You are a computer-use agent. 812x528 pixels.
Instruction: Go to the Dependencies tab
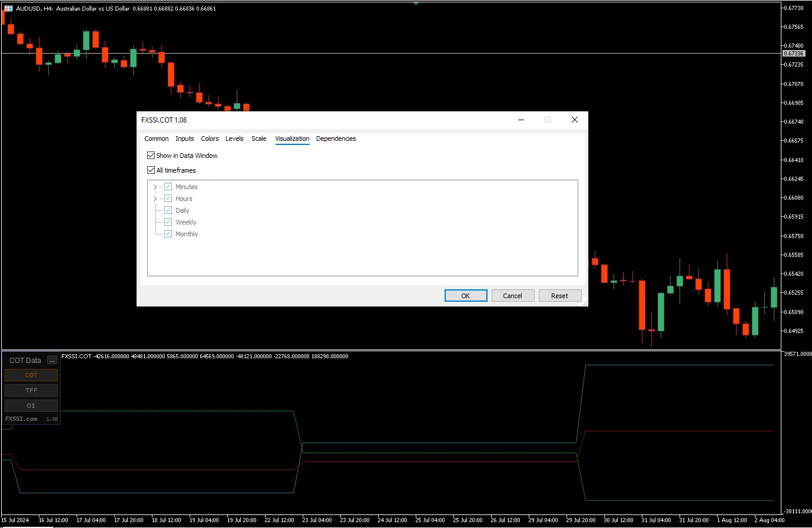(x=336, y=138)
